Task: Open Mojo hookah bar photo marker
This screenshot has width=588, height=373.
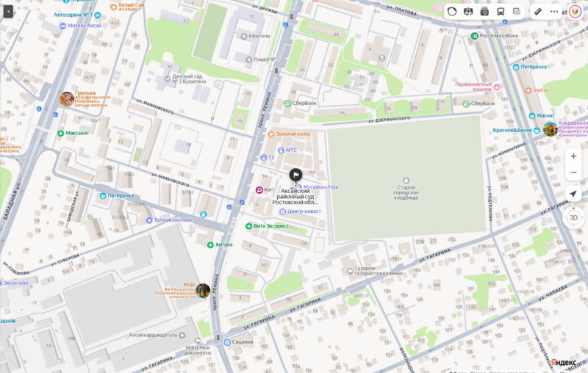Action: coord(203,291)
